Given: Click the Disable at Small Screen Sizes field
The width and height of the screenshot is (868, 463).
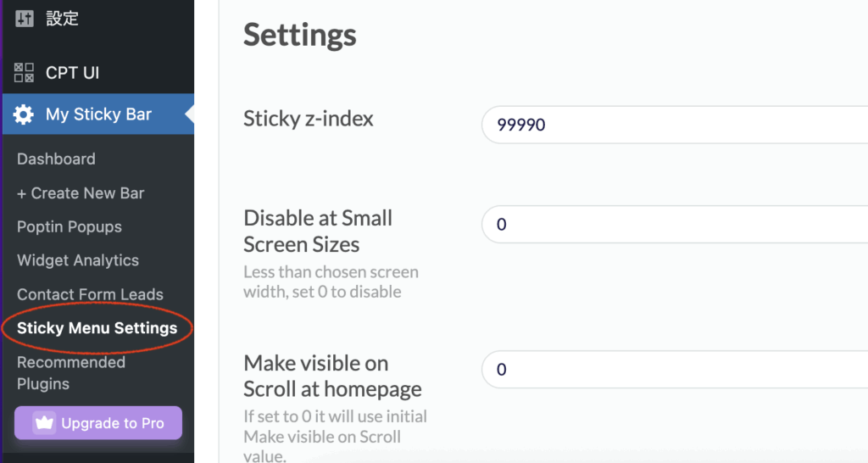Looking at the screenshot, I should [675, 225].
